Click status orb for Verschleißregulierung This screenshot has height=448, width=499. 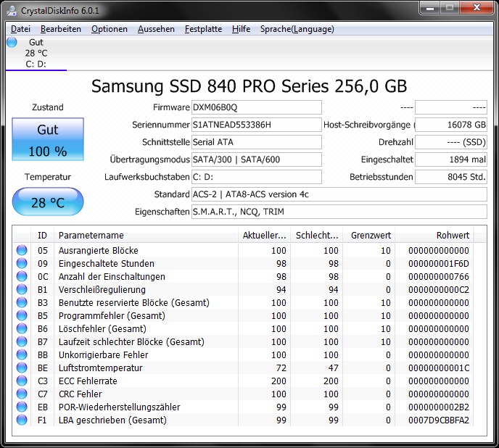coord(22,289)
